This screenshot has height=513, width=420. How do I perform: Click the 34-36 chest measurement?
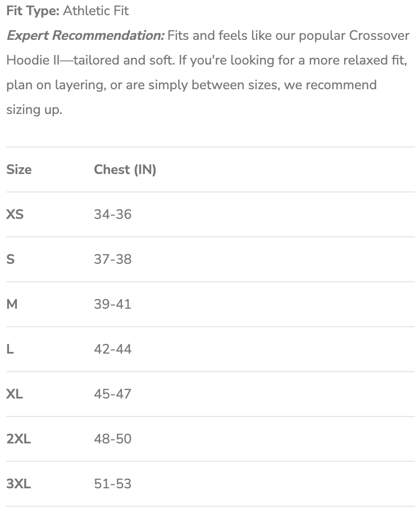[113, 214]
